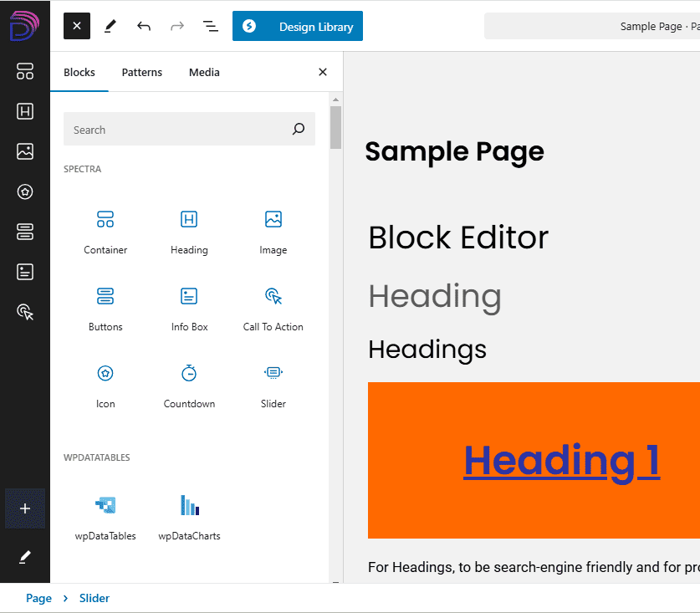Image resolution: width=700 pixels, height=613 pixels.
Task: Insert the Call To Action block
Action: (x=273, y=308)
